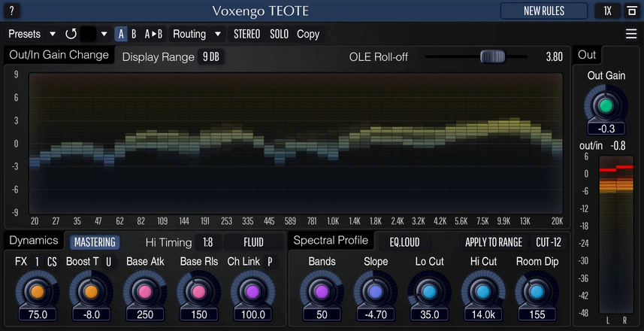Open the hamburger settings menu
The width and height of the screenshot is (644, 331).
click(x=631, y=34)
